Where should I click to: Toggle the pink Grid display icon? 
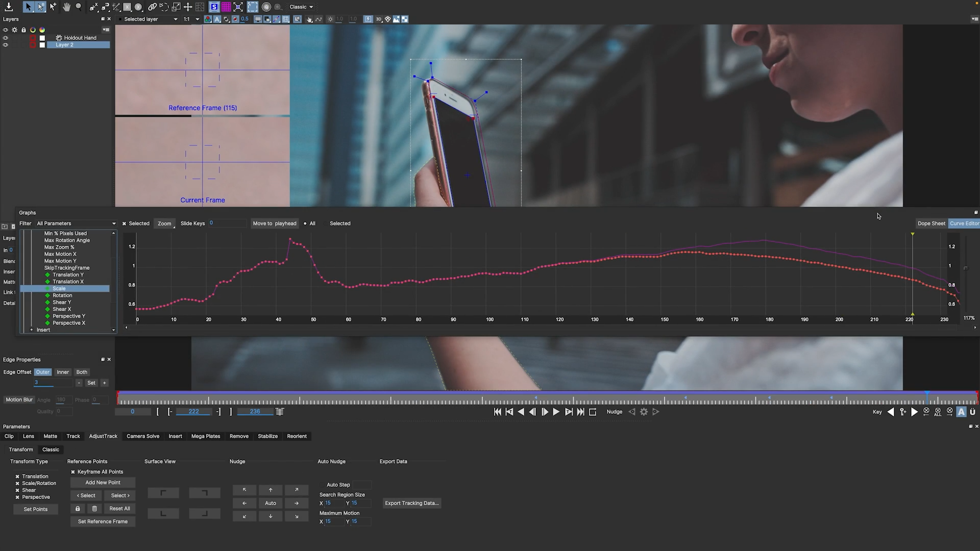point(226,7)
